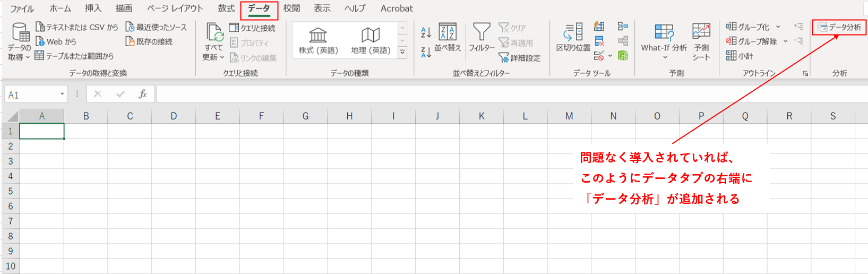Click the formula bar input field
The image size is (868, 274).
pyautogui.click(x=512, y=95)
